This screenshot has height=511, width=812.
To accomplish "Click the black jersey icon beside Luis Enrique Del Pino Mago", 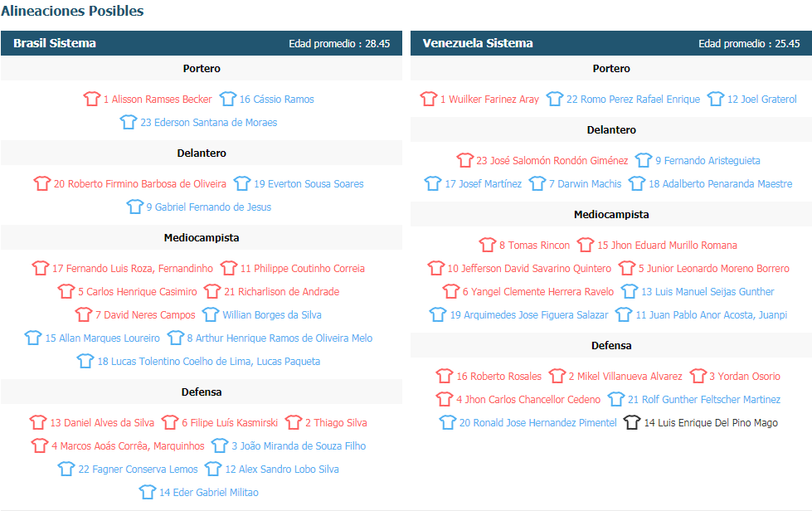I will coord(632,422).
